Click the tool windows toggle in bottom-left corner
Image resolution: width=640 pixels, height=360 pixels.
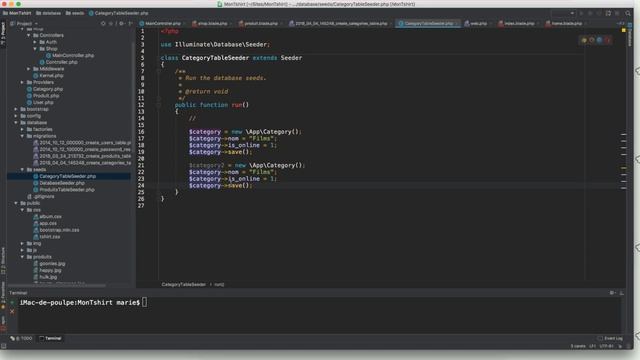click(3, 346)
